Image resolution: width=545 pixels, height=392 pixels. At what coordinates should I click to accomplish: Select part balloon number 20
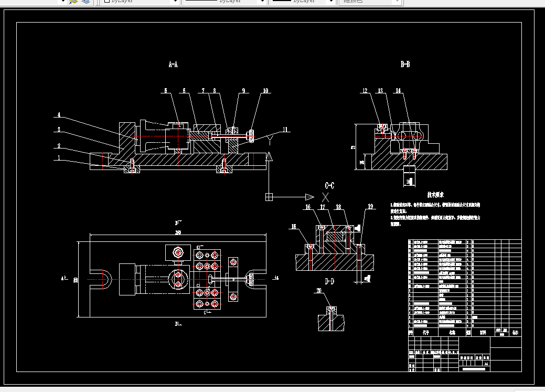[319, 291]
